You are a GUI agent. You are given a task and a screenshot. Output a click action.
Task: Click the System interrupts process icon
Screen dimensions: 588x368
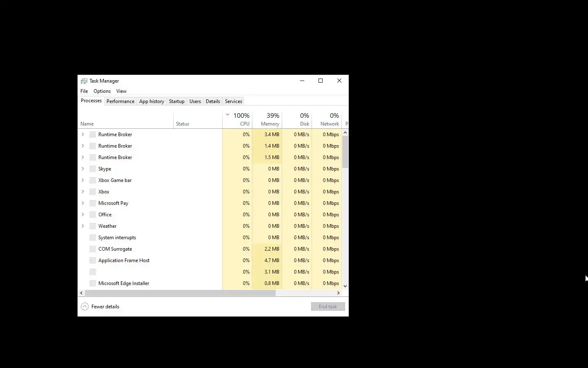(93, 238)
